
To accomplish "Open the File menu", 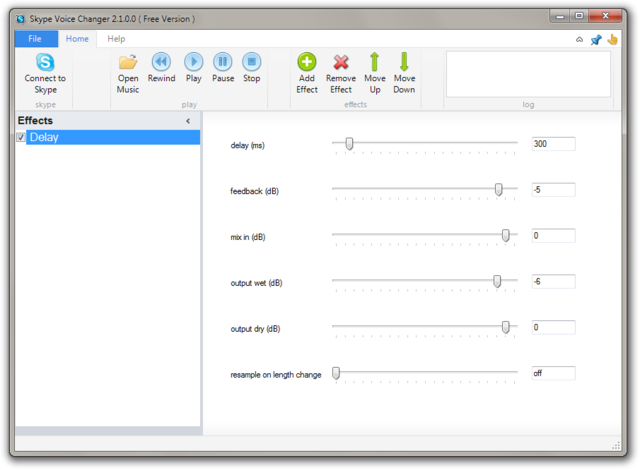I will click(x=36, y=39).
